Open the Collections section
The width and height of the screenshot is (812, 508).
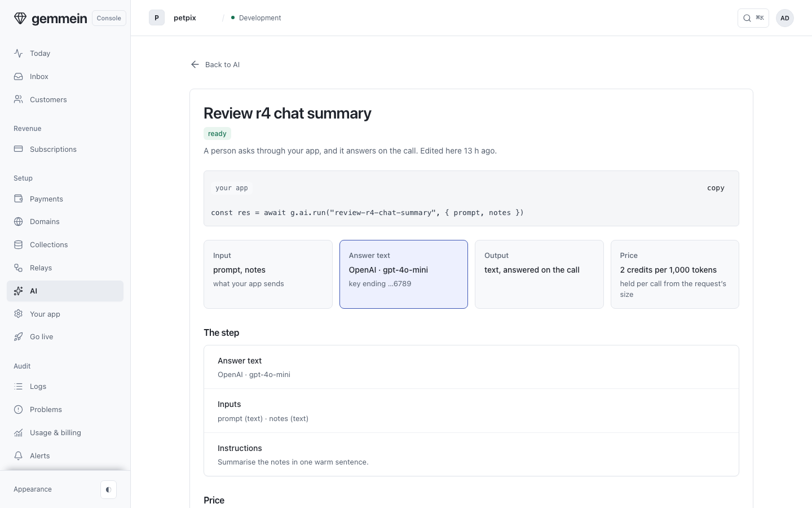pyautogui.click(x=65, y=244)
